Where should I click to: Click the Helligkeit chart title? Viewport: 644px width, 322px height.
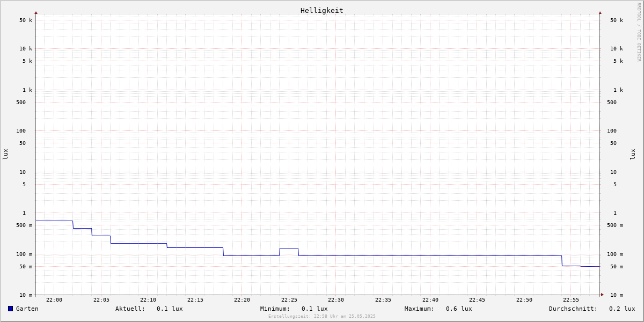(x=322, y=10)
